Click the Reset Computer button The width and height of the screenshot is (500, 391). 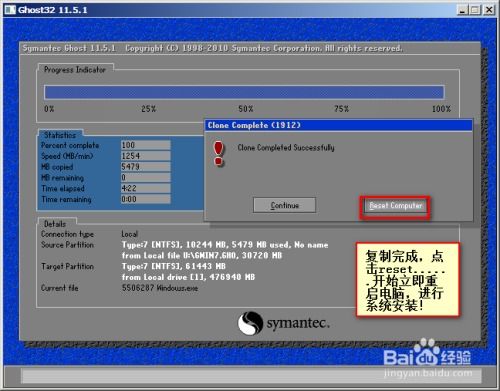pyautogui.click(x=395, y=206)
